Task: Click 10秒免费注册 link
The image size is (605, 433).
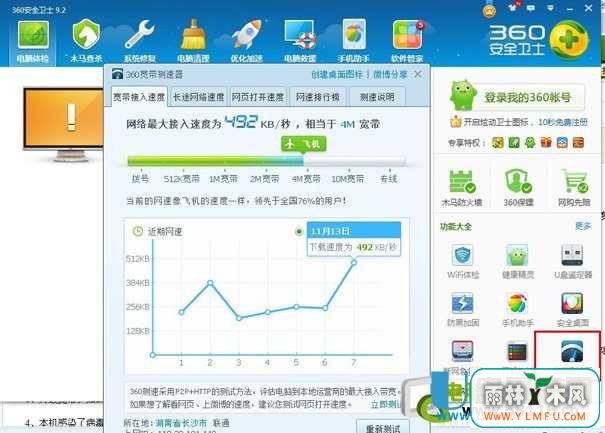Action: (563, 122)
